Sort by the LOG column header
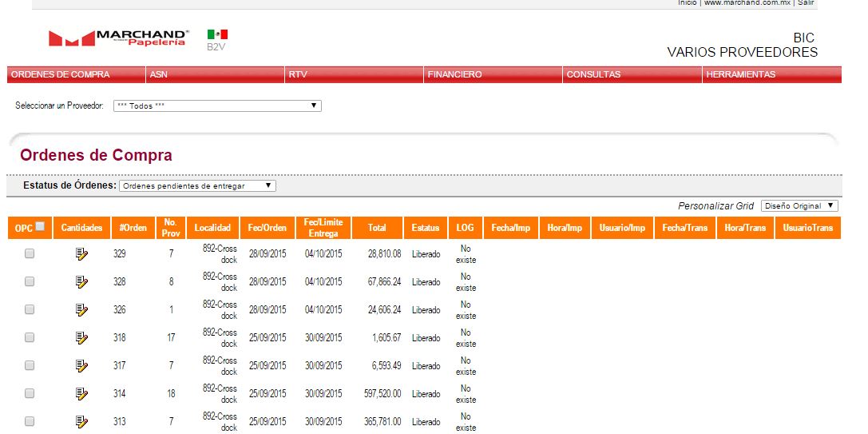This screenshot has height=434, width=868. (465, 228)
